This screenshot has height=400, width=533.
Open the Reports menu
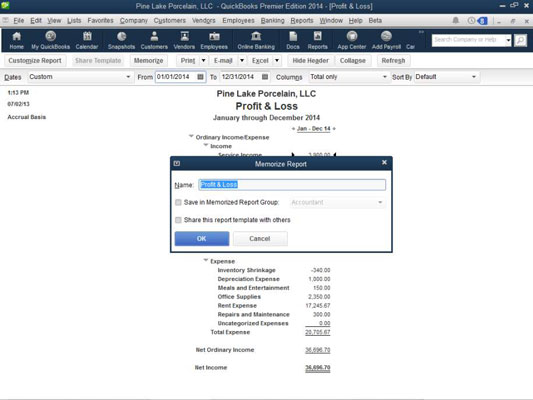coord(302,20)
